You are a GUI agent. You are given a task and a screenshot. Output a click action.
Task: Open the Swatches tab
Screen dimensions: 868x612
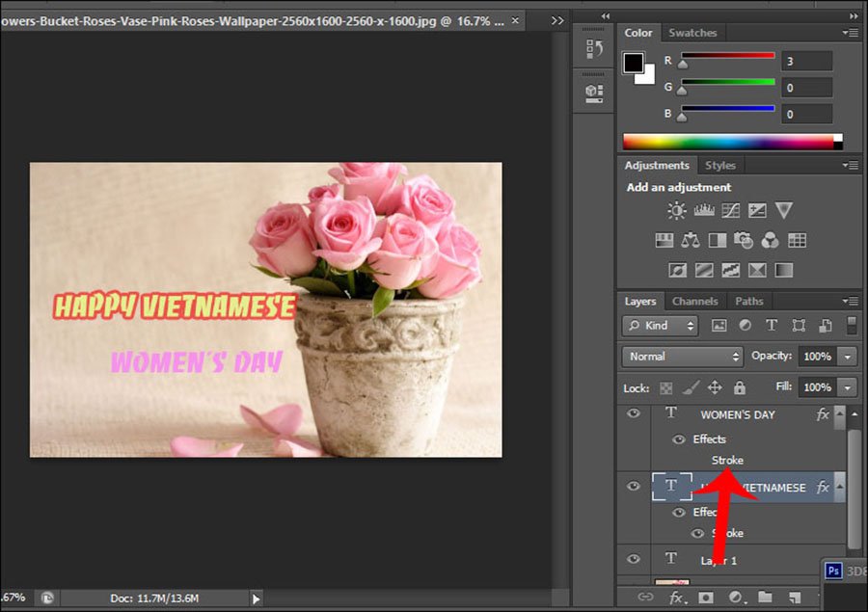coord(692,33)
